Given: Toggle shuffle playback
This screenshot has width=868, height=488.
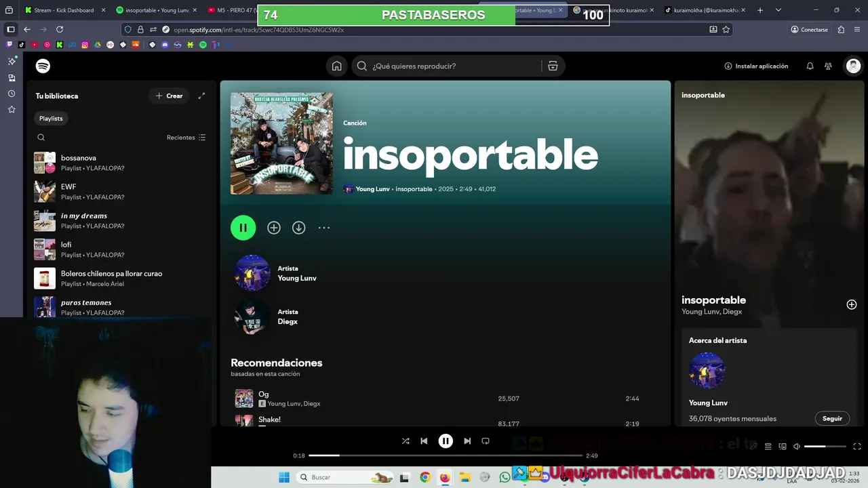Looking at the screenshot, I should [x=406, y=441].
